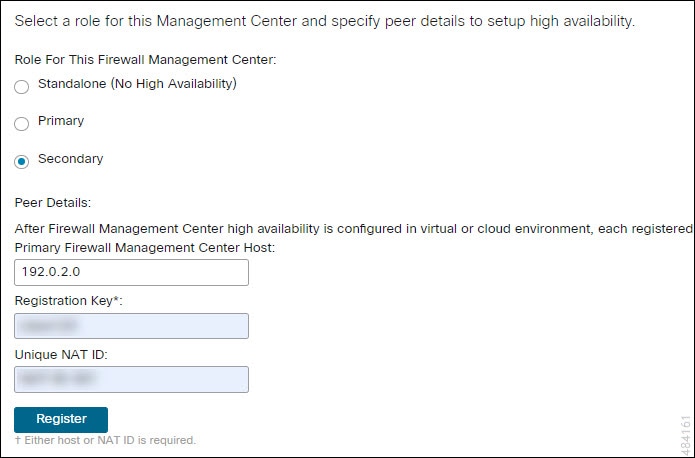
Task: Click the 'Primary' role label text
Action: click(x=61, y=121)
